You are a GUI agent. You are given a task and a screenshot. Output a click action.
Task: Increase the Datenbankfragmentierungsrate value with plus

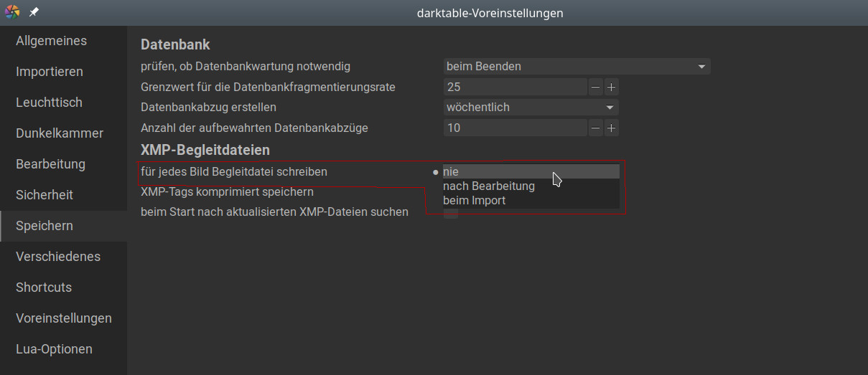pyautogui.click(x=611, y=87)
